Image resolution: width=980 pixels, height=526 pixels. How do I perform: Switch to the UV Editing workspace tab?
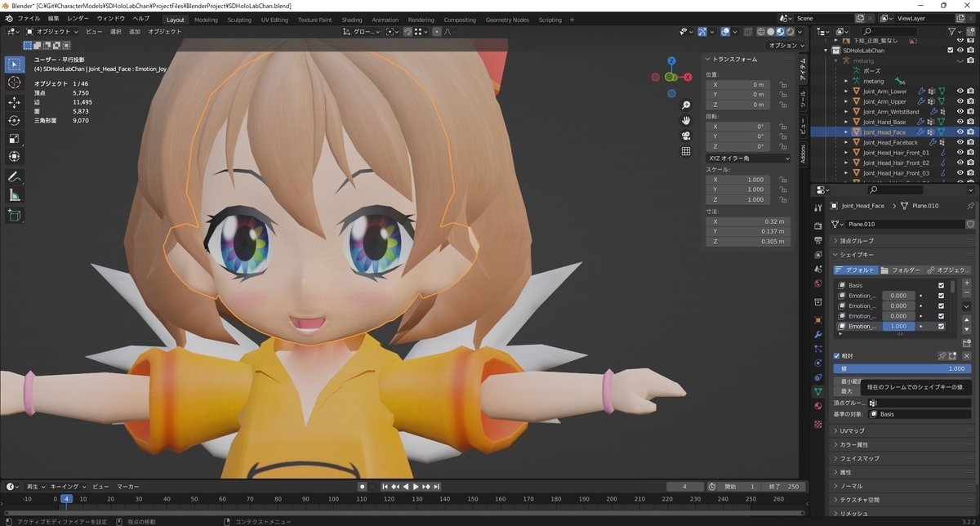point(274,20)
